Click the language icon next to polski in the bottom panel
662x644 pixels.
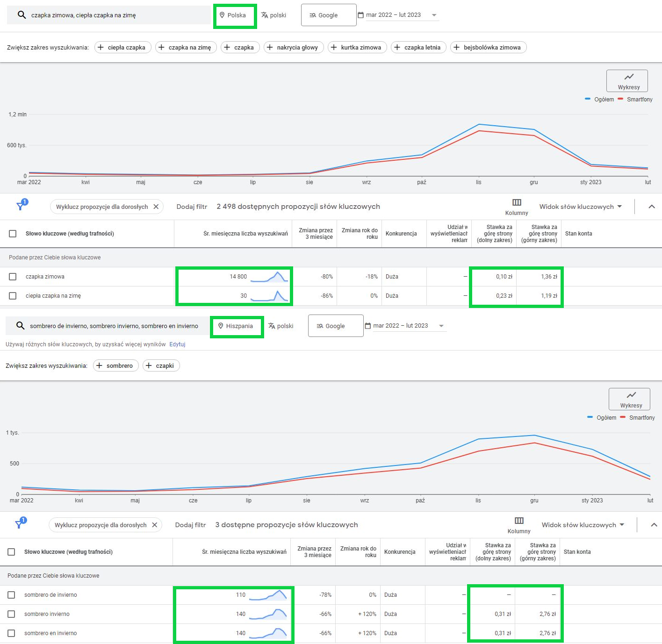[x=272, y=326]
